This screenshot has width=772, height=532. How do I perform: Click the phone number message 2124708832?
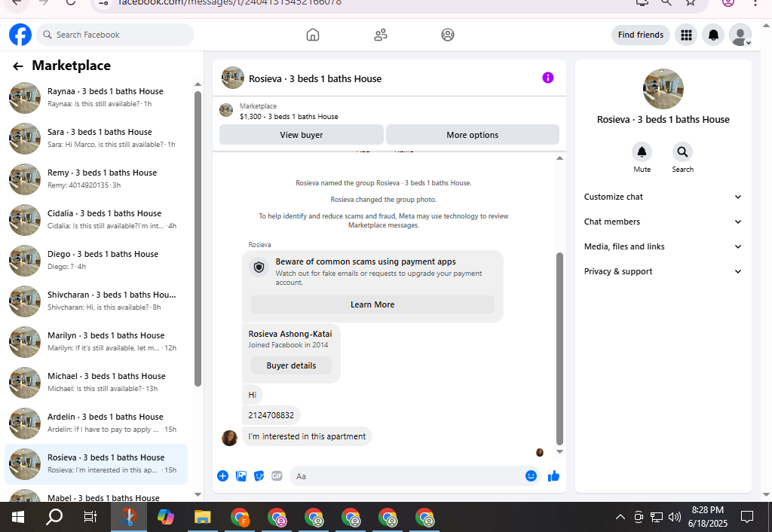tap(271, 415)
